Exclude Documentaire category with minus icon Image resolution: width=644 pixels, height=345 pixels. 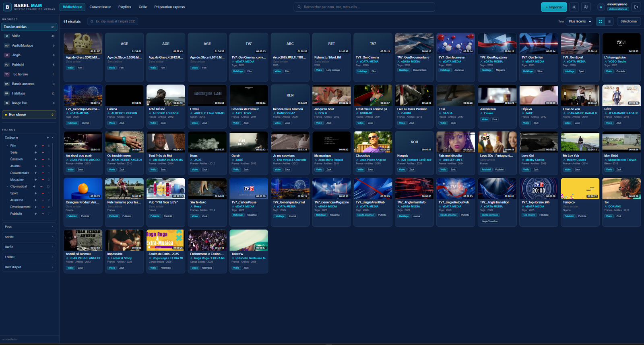(x=43, y=173)
